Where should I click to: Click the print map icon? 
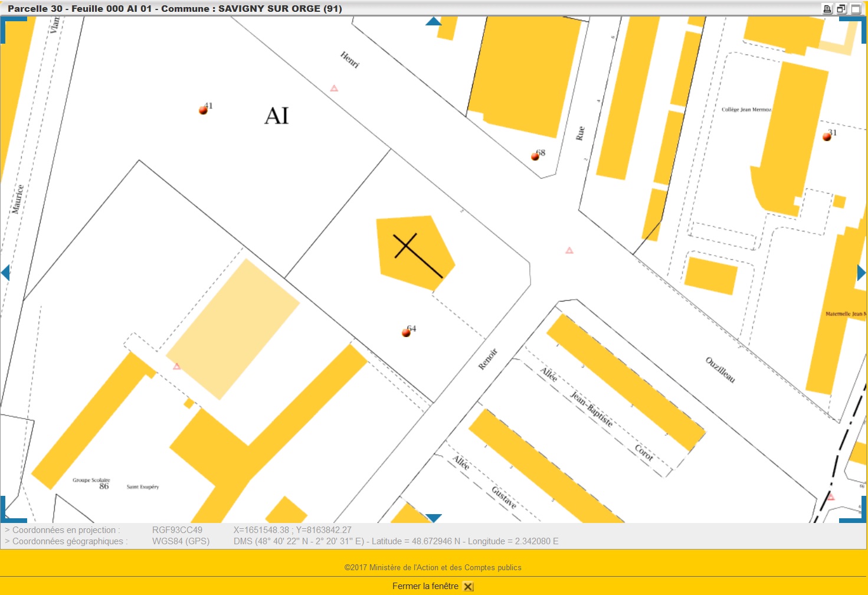827,9
